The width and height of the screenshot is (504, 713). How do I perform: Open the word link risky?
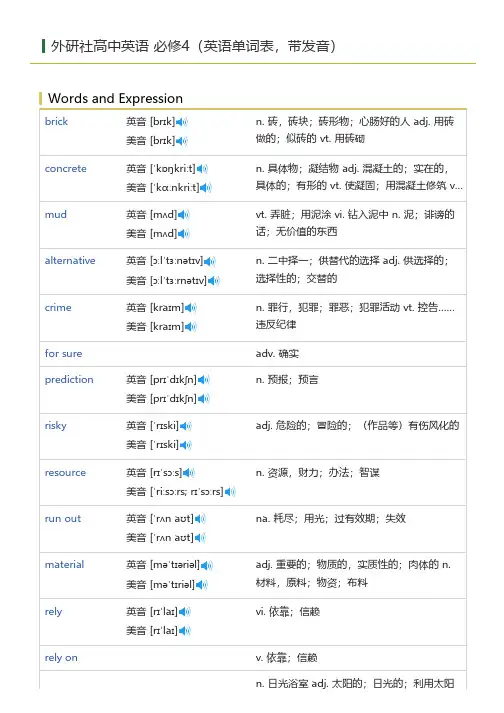click(x=55, y=426)
